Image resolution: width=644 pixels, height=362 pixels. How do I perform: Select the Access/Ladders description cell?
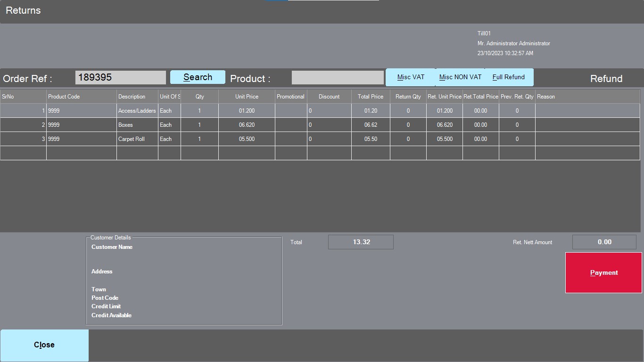(x=137, y=111)
